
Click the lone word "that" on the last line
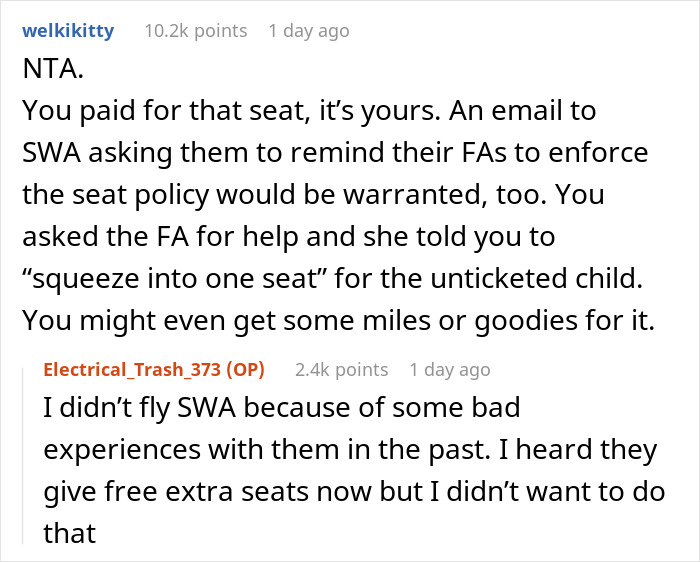click(69, 532)
